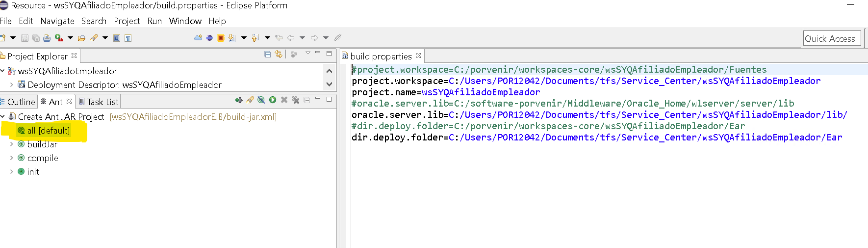Expand the Deployment Descriptor node
This screenshot has width=868, height=248.
(x=12, y=84)
